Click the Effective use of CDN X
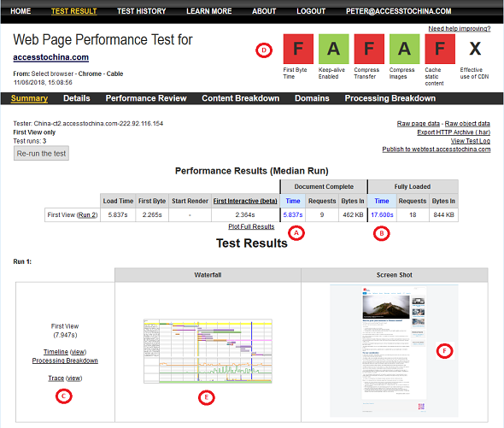The width and height of the screenshot is (504, 428). tap(475, 49)
